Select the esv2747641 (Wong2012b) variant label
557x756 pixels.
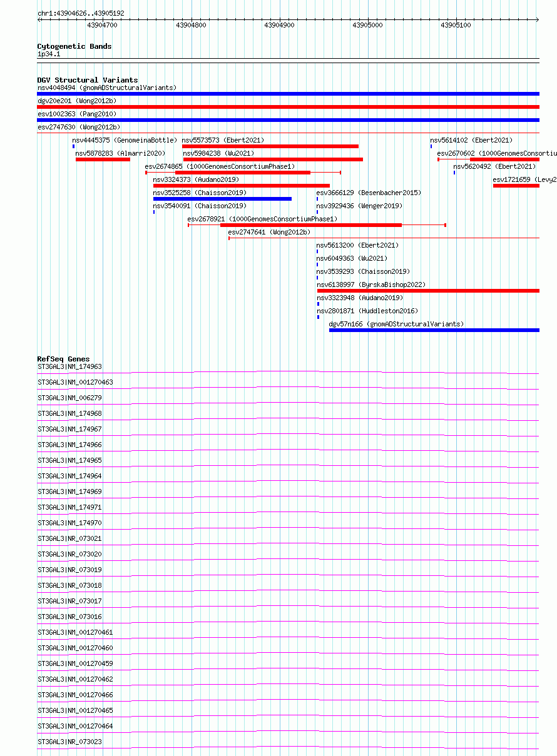point(269,232)
